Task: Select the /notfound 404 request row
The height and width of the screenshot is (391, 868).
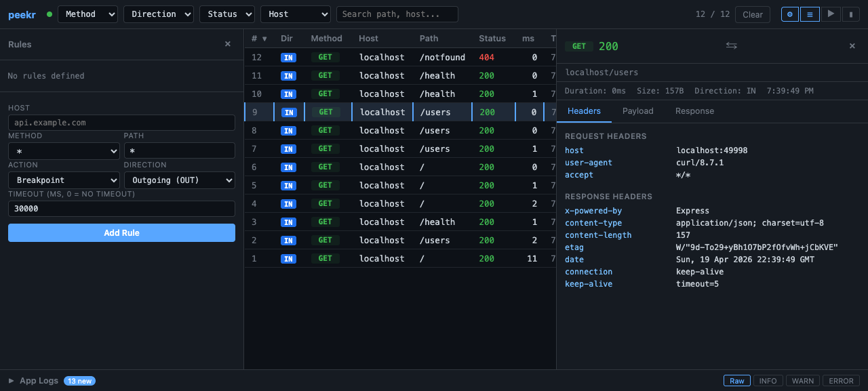Action: pos(400,58)
